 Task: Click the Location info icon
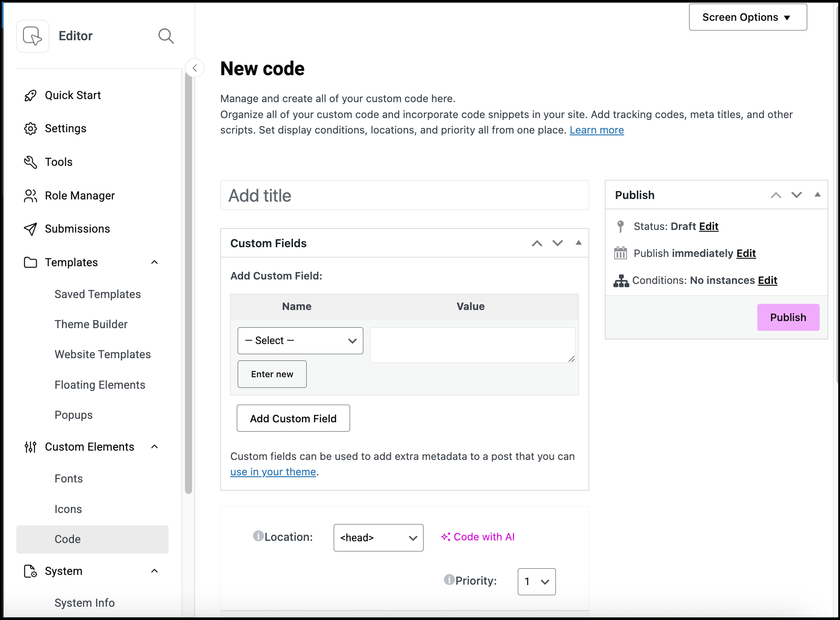(x=258, y=536)
